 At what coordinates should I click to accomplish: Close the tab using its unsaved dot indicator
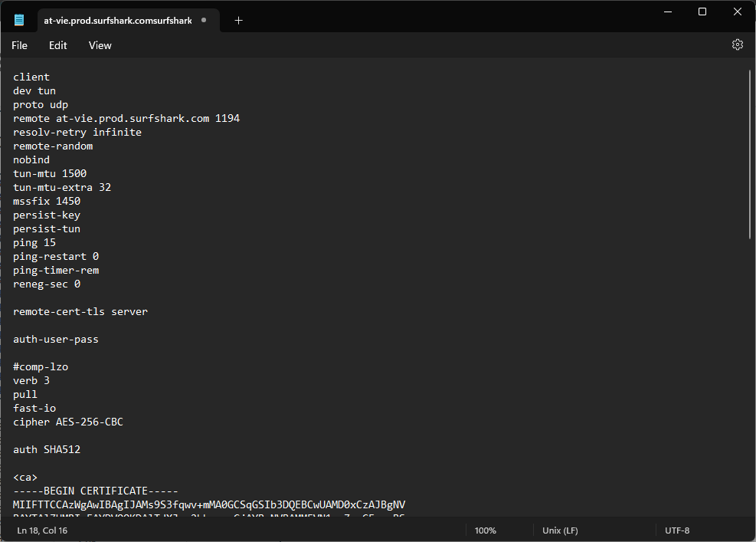[204, 21]
